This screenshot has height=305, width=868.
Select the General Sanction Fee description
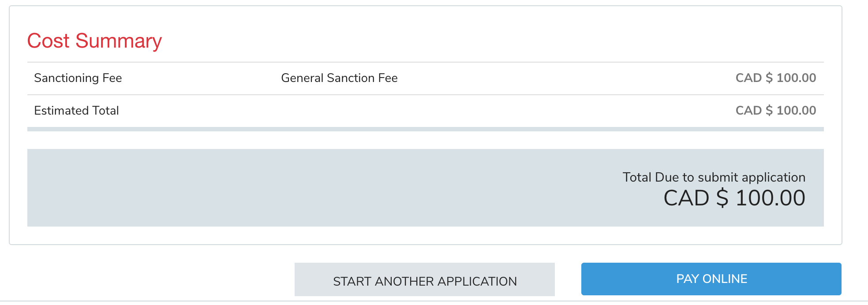click(x=339, y=78)
